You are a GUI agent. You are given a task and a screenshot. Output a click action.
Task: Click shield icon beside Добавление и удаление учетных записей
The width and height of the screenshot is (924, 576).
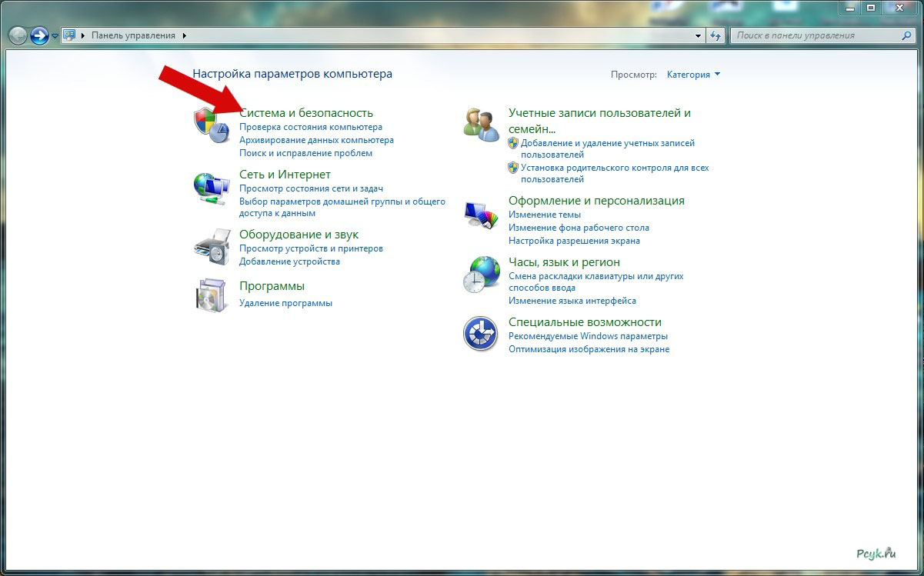[513, 143]
